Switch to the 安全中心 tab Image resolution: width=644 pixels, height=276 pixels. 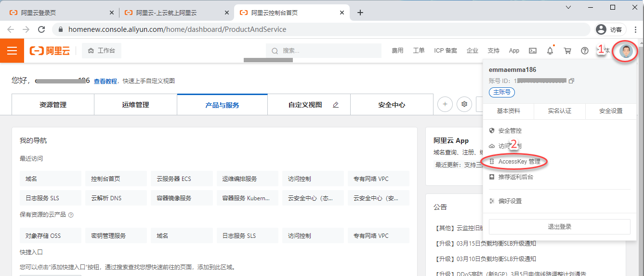pyautogui.click(x=392, y=105)
